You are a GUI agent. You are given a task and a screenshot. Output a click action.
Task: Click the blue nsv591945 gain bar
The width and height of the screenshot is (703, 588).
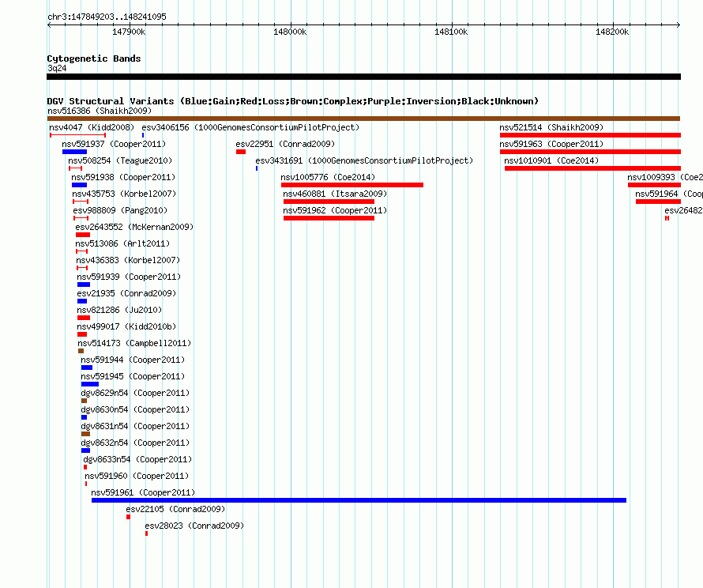[x=90, y=384]
